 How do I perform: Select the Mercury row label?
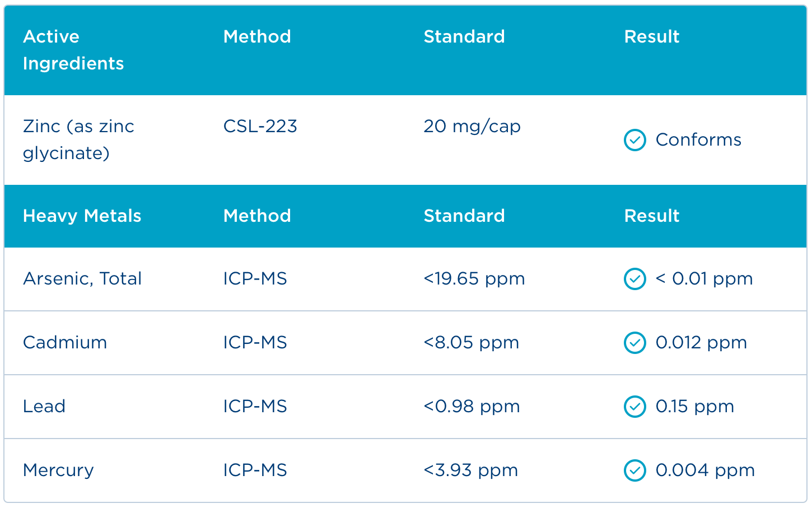coord(58,470)
